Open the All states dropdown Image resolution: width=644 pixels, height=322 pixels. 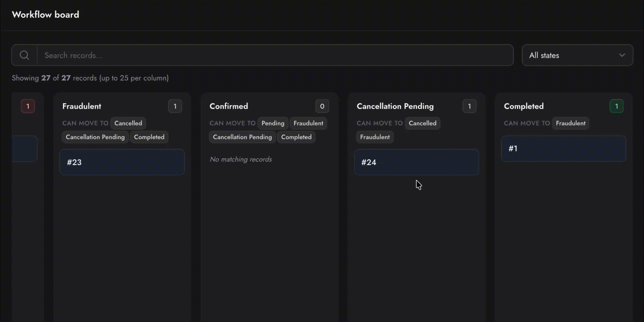point(577,55)
